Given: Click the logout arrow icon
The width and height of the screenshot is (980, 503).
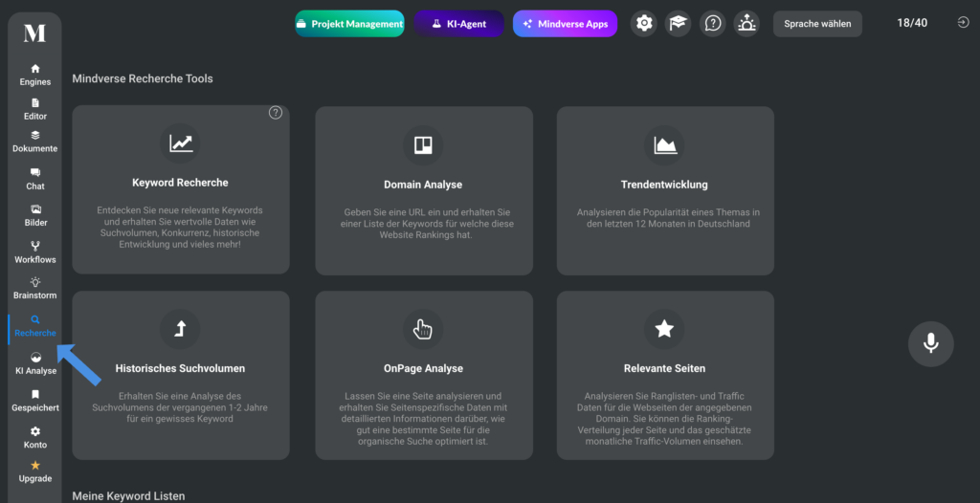Looking at the screenshot, I should click(x=963, y=23).
